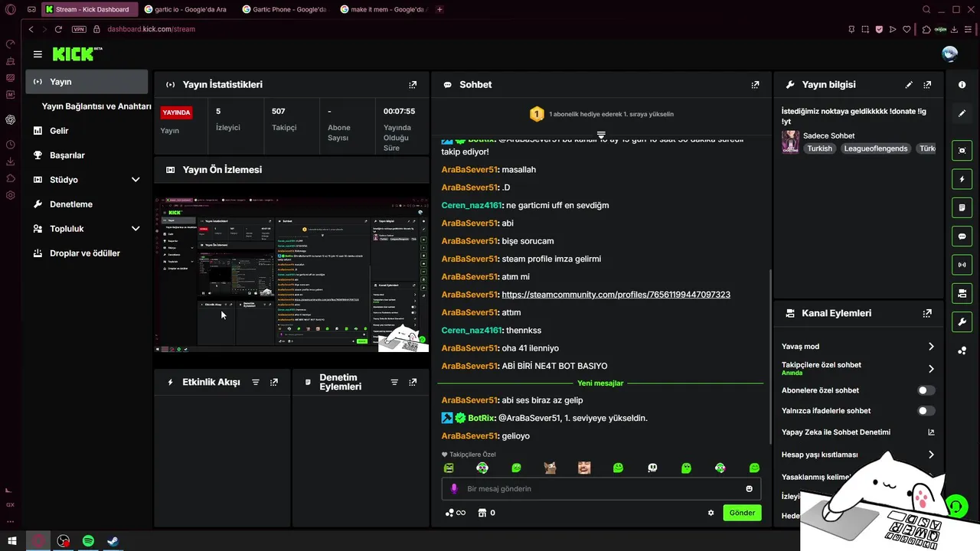Click the Leagueoflengends tag

click(876, 148)
